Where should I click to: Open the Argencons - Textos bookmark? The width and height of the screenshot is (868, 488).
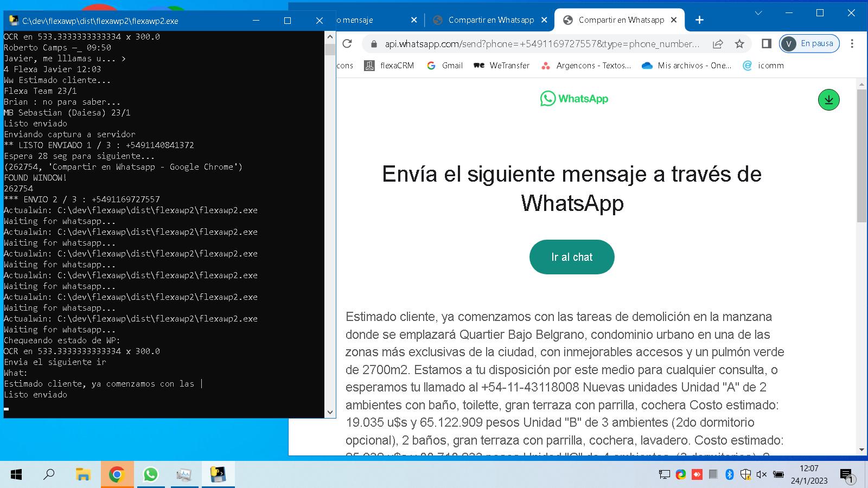586,66
